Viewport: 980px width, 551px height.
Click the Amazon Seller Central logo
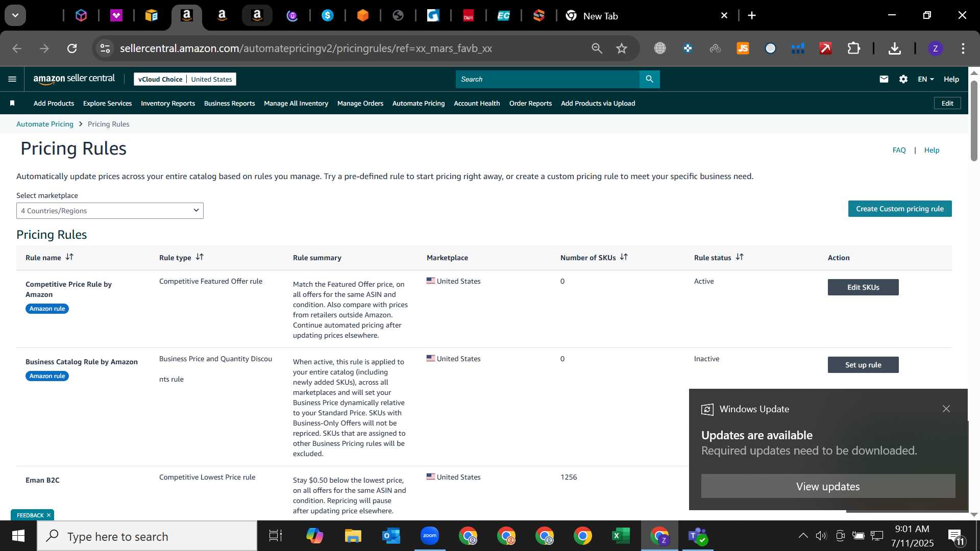point(74,79)
